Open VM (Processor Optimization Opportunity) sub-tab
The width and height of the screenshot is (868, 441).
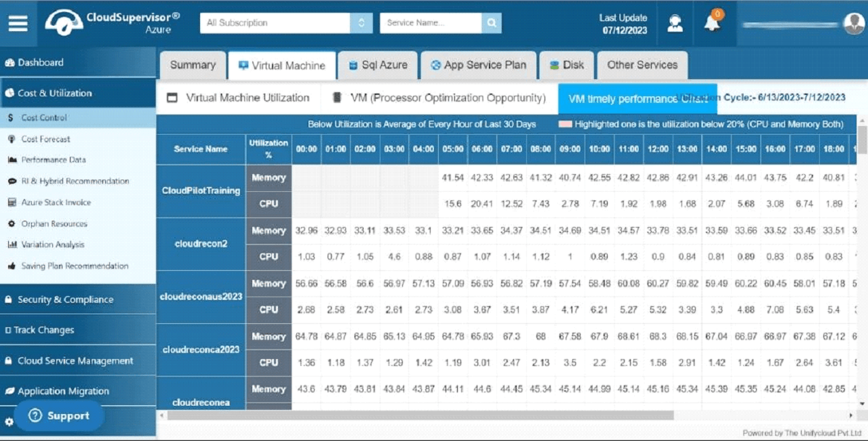tap(439, 98)
